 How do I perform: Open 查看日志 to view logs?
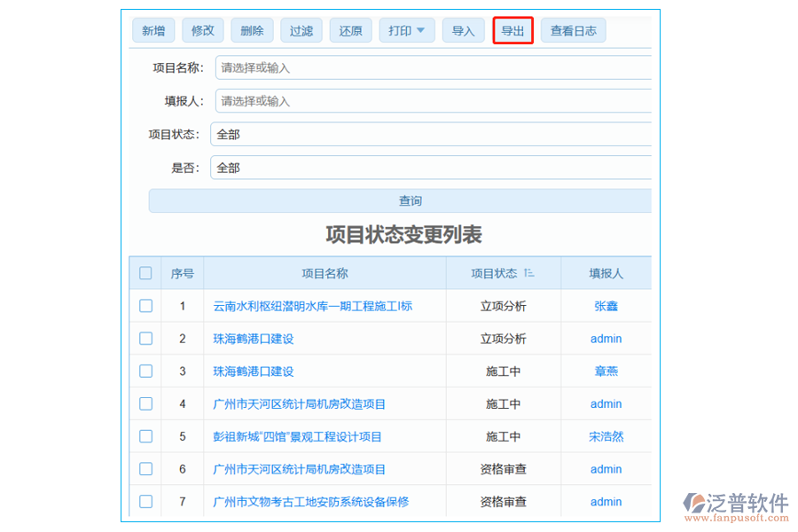point(572,29)
